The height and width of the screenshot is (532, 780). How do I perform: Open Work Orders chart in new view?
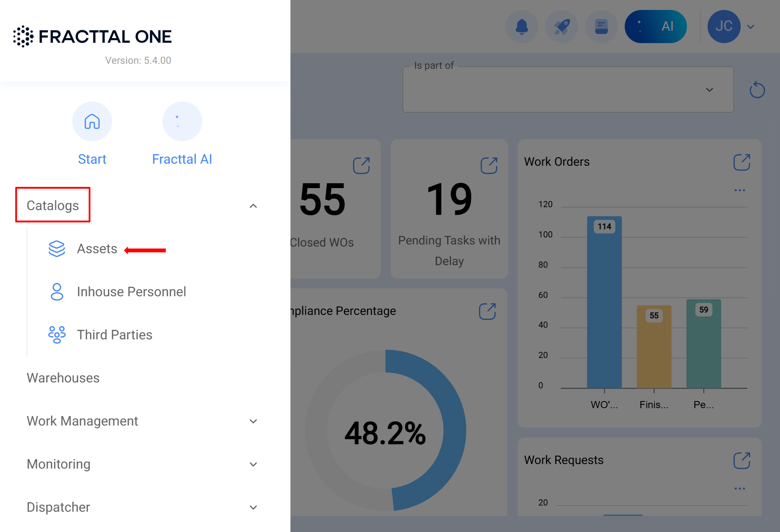tap(741, 162)
